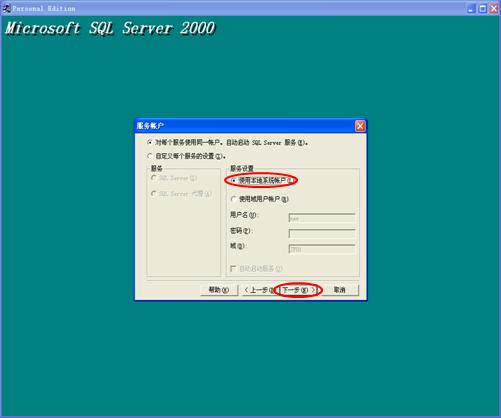Click the 取消 button
501x418 pixels.
point(340,290)
